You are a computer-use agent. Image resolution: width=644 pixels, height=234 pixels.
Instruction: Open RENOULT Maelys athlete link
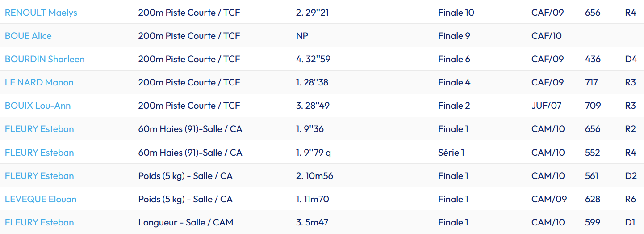click(x=41, y=13)
